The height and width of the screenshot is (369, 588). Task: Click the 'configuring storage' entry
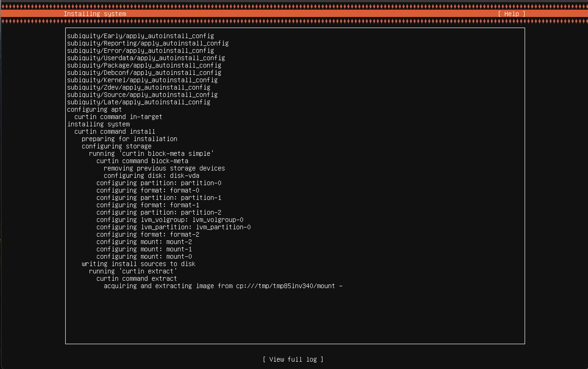116,146
